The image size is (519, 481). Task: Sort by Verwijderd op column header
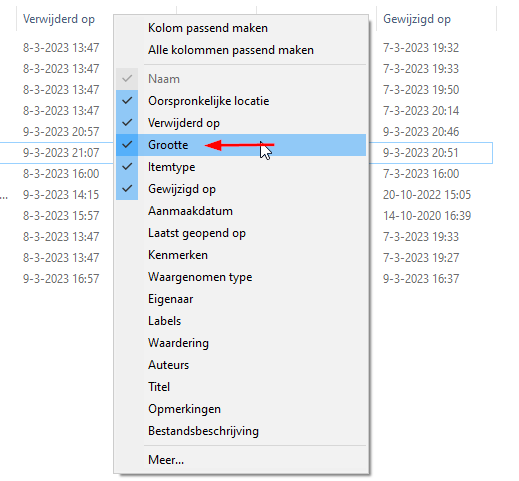point(59,19)
